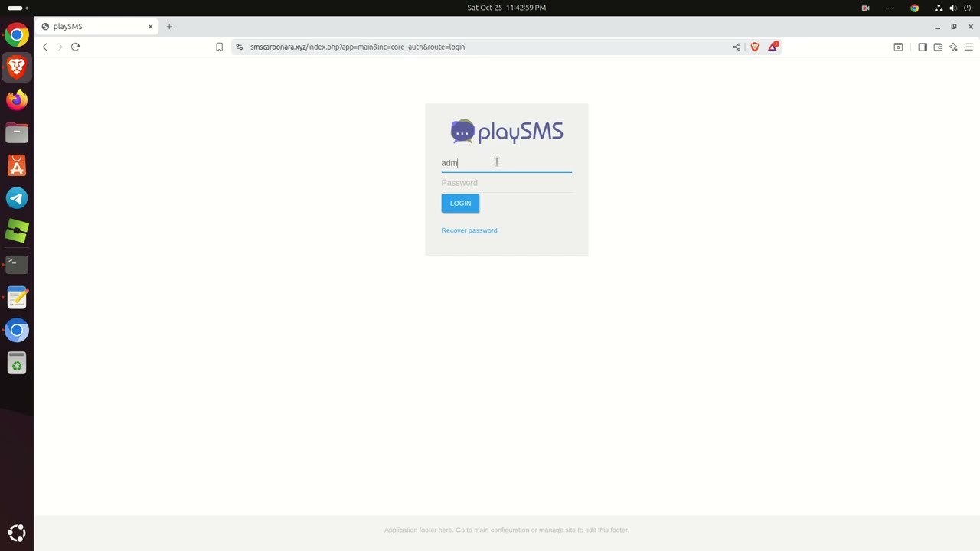
Task: Launch Firefox from the dock
Action: tap(17, 100)
